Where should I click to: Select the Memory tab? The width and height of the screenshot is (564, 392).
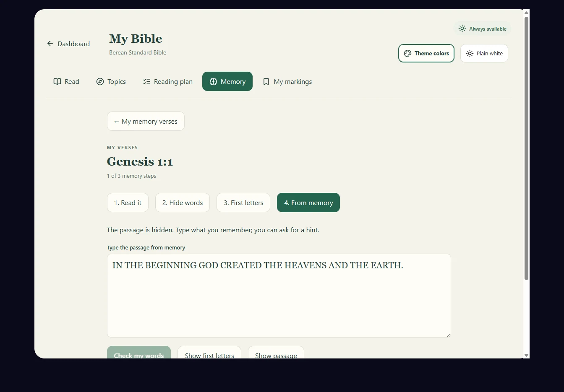pos(227,81)
